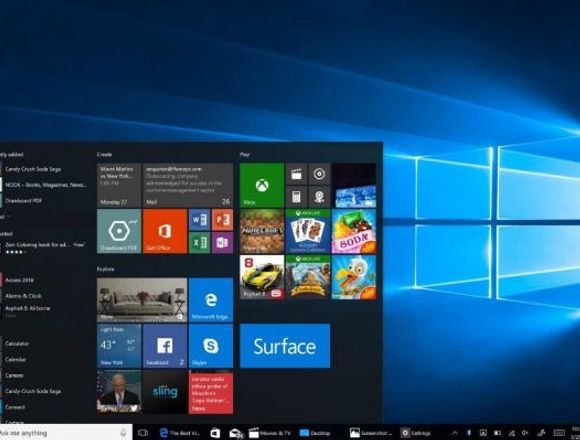580x440 pixels.
Task: Click the Explore group heading
Action: tap(105, 269)
